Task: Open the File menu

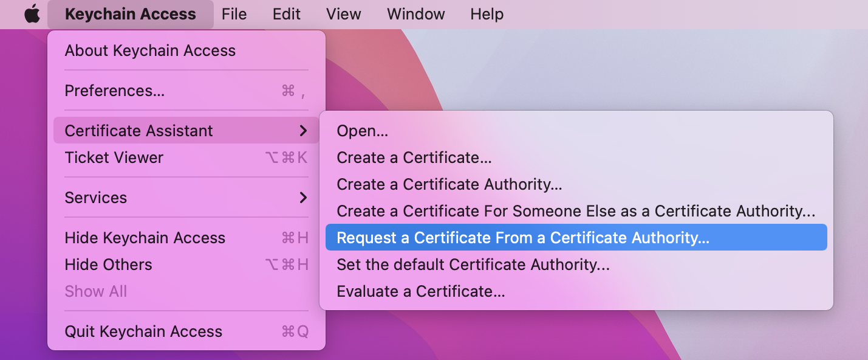Action: [234, 14]
